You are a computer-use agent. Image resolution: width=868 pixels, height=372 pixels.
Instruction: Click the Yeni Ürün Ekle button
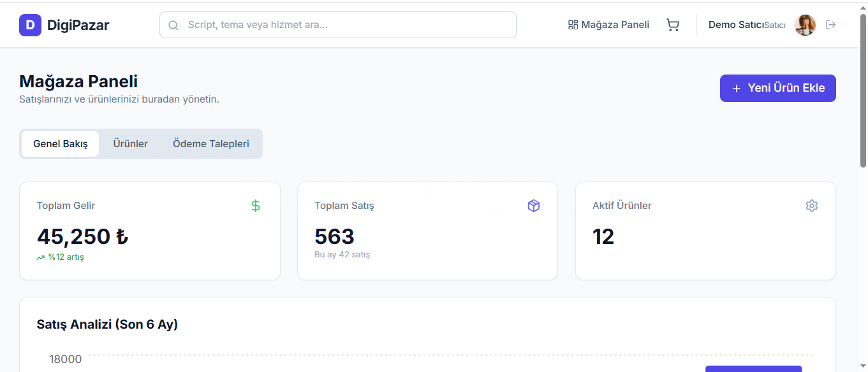[777, 89]
